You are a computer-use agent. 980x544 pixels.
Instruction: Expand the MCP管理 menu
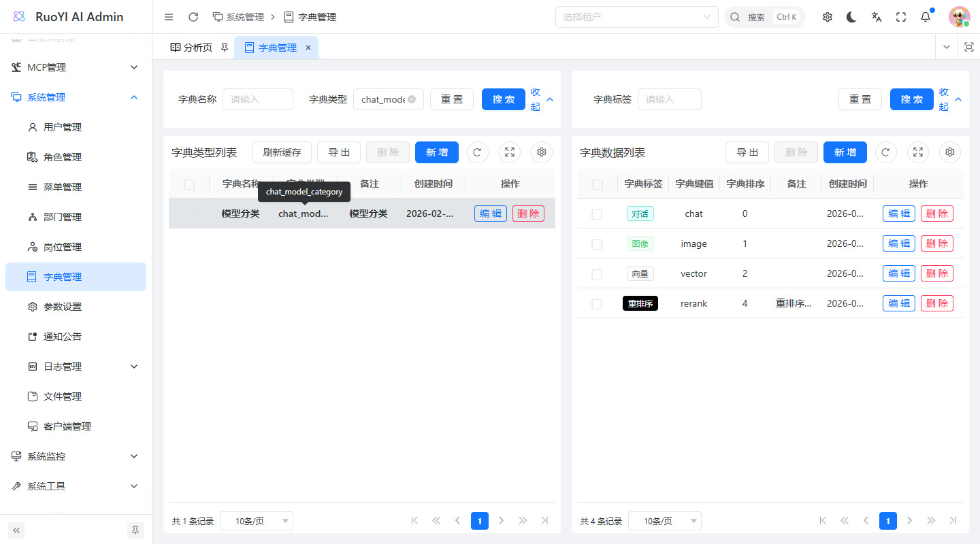pyautogui.click(x=76, y=67)
